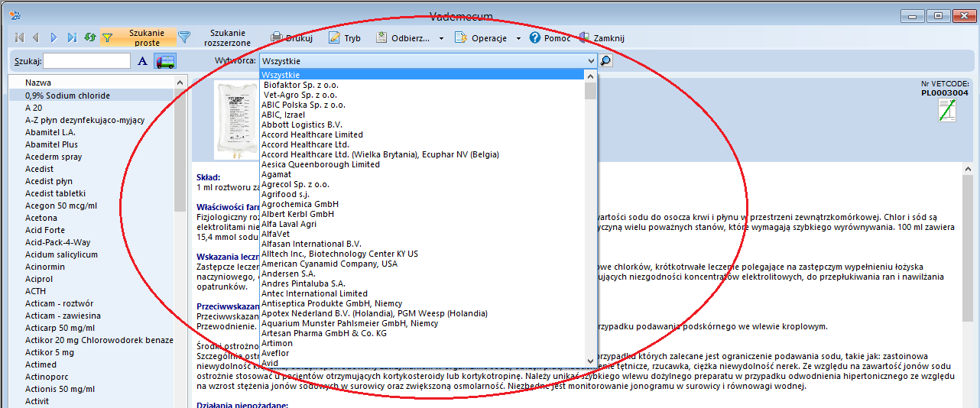Click the Odbierz button
The image size is (980, 408).
point(404,37)
